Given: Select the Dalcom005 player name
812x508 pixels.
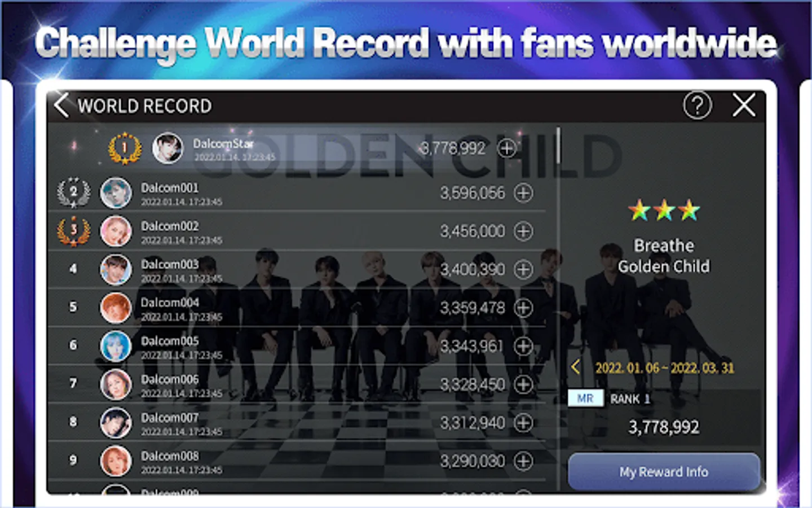Looking at the screenshot, I should (x=170, y=341).
